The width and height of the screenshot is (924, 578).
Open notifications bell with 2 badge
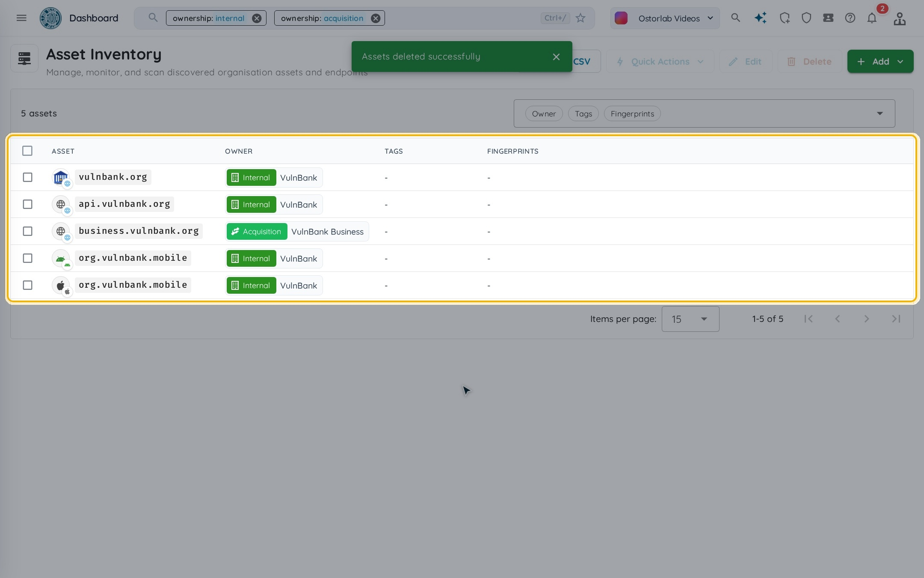point(872,18)
